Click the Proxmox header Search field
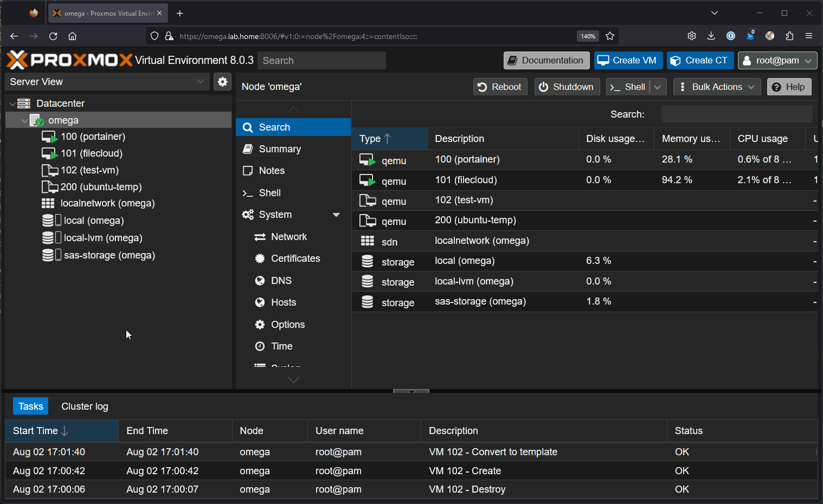The width and height of the screenshot is (823, 504). [322, 60]
